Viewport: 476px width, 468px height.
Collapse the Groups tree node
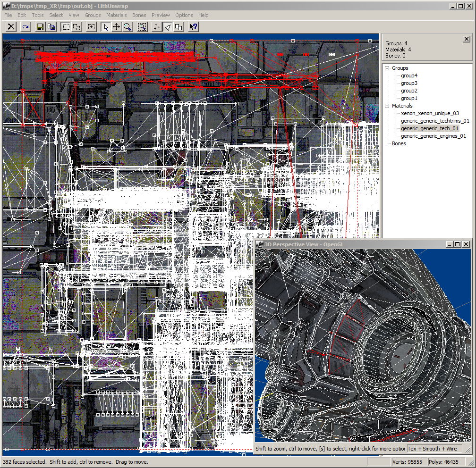(x=387, y=68)
